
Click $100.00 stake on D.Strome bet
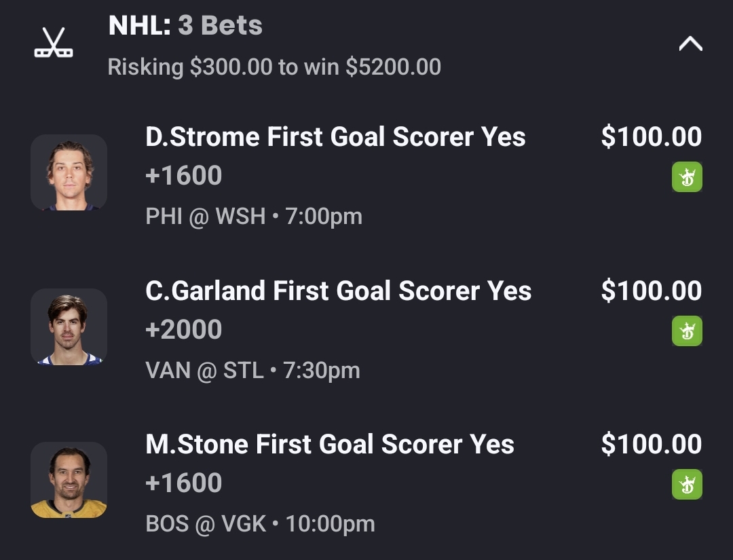pos(651,137)
